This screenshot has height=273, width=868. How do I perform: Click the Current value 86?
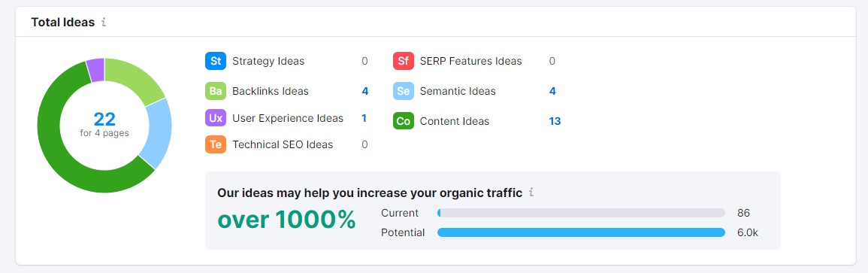click(743, 213)
